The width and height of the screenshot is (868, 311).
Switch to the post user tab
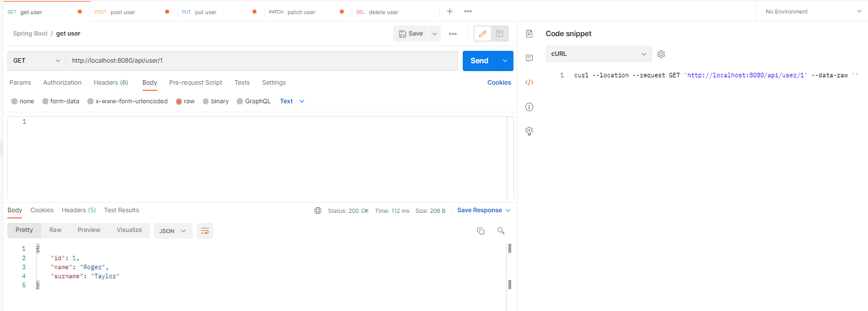point(134,12)
